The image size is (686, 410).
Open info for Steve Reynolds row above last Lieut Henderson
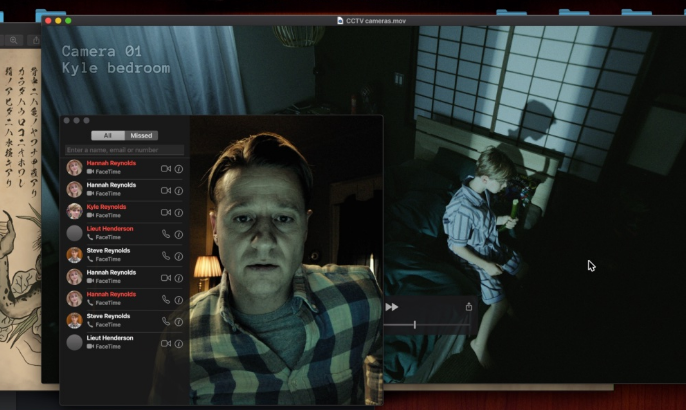pos(179,322)
